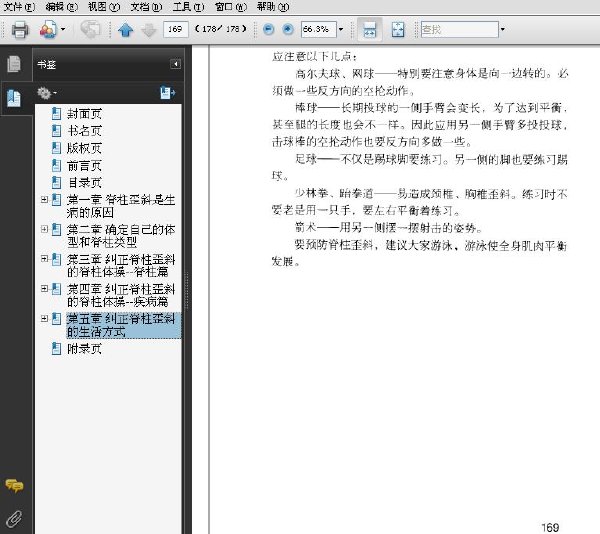Screen dimensions: 600x534
Task: Click bookmark icon beside 版权页
Action: coord(56,148)
